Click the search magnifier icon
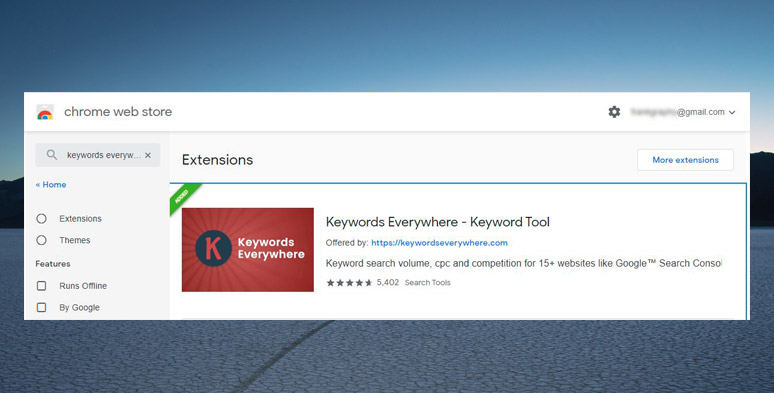774x393 pixels. [52, 155]
